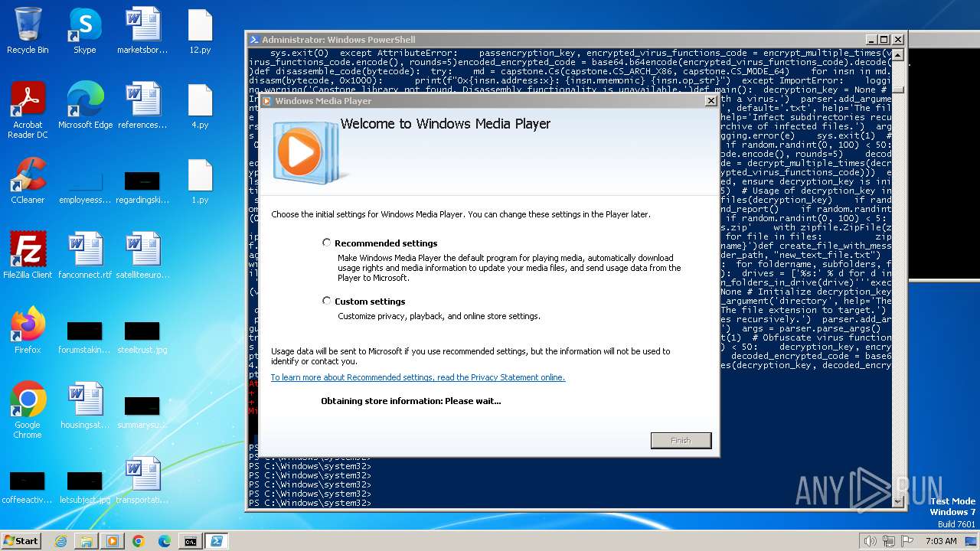
Task: Open the Start menu
Action: click(x=21, y=540)
